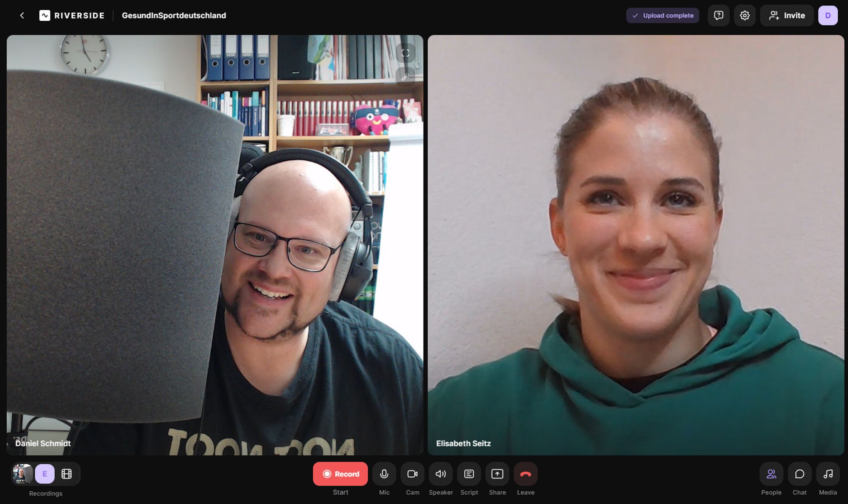This screenshot has height=504, width=848.
Task: Open the Settings menu
Action: 744,15
